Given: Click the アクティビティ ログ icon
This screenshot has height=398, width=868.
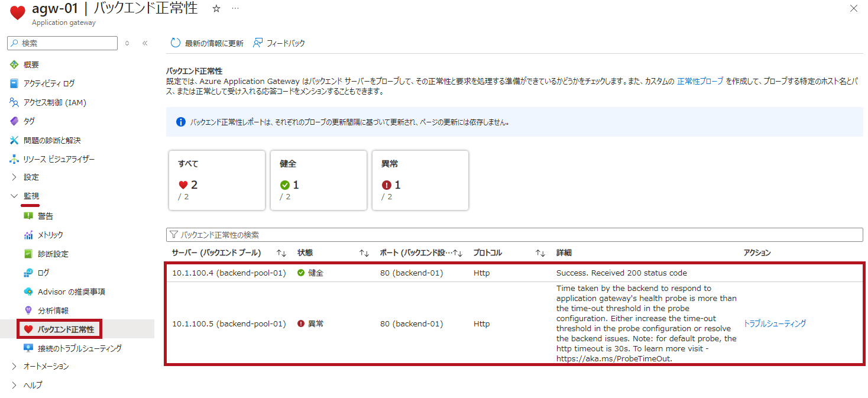Looking at the screenshot, I should point(15,83).
